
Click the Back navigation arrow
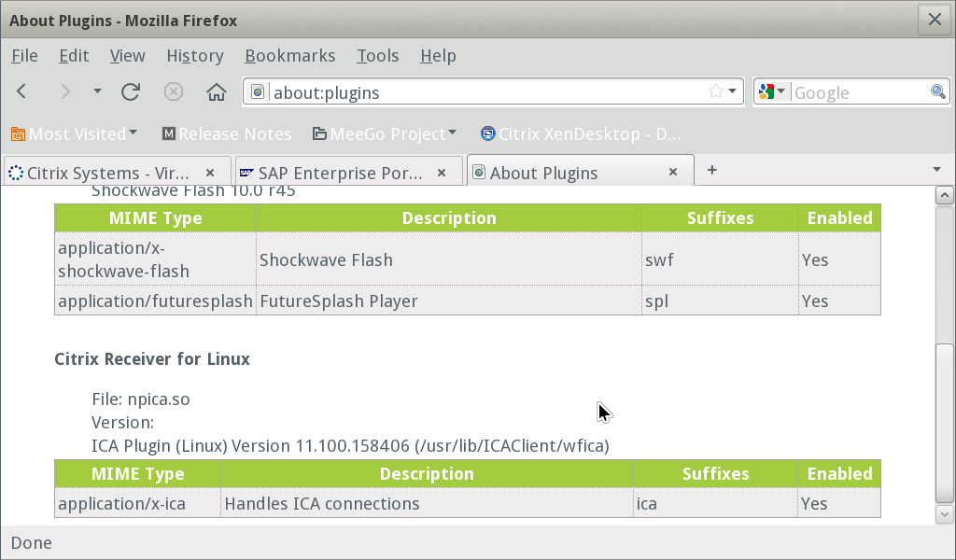22,91
